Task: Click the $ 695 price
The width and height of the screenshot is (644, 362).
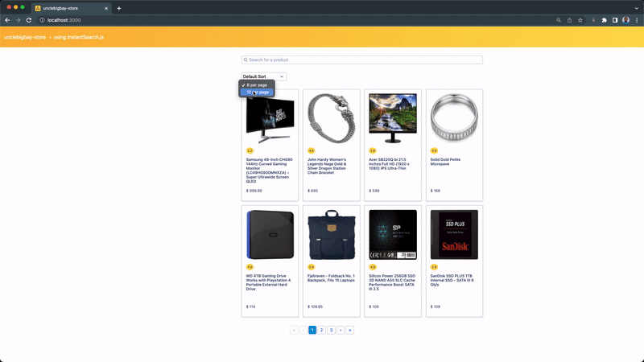Action: (x=312, y=191)
